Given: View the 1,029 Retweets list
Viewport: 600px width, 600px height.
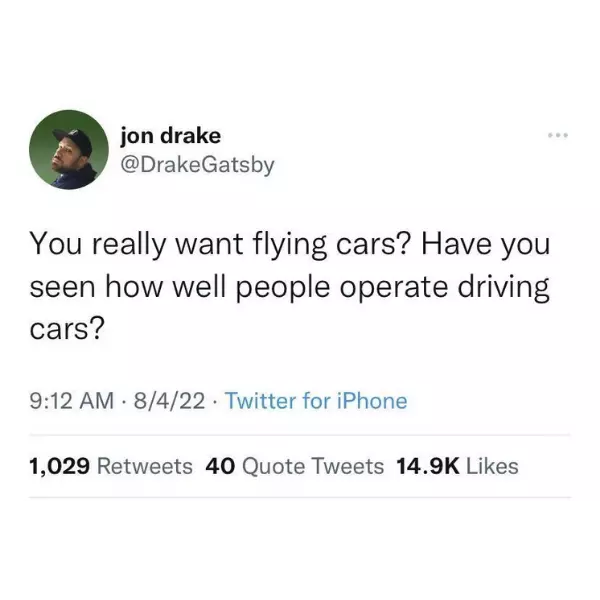Looking at the screenshot, I should coord(111,466).
